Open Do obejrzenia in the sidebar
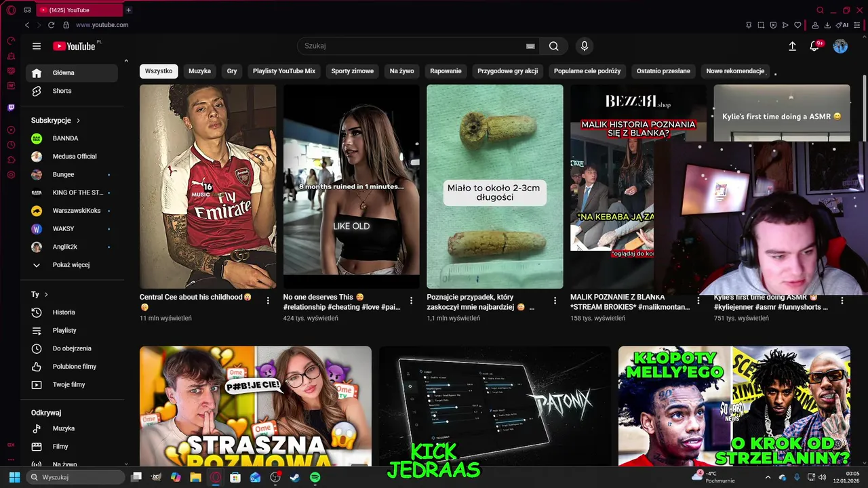The image size is (868, 488). tap(72, 348)
